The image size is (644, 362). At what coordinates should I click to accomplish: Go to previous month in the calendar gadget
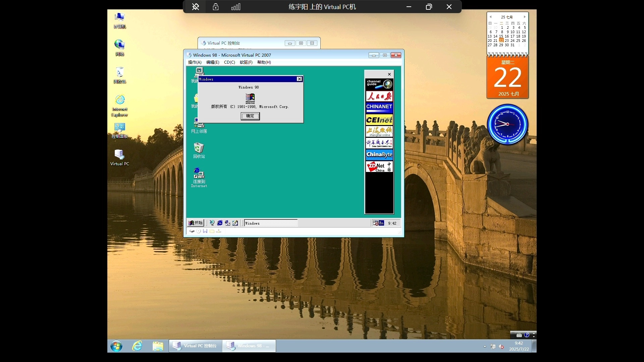490,17
